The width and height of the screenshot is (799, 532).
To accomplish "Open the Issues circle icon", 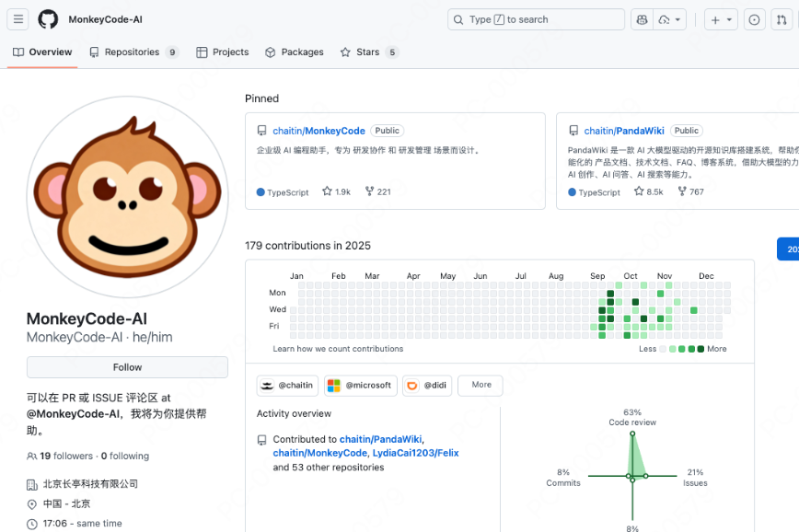I will [x=754, y=19].
